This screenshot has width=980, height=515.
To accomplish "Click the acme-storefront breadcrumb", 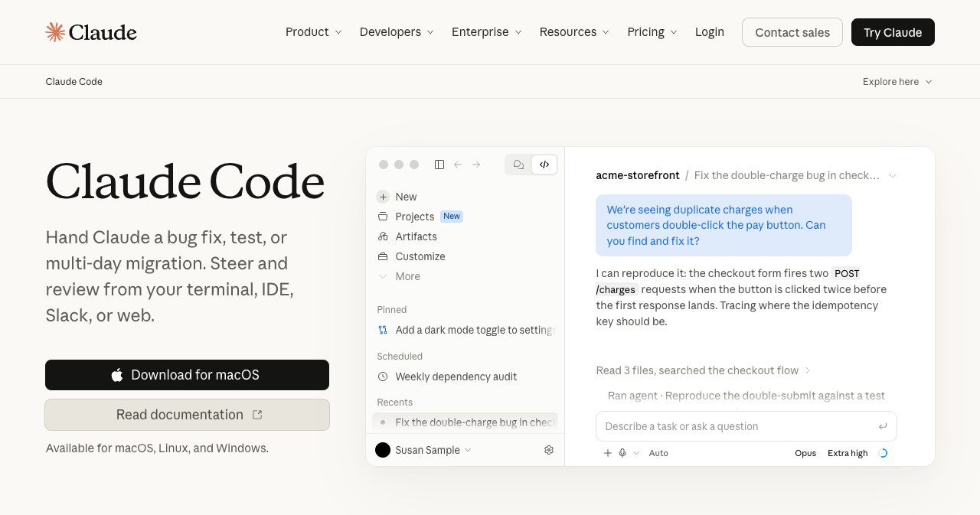I will tap(638, 175).
